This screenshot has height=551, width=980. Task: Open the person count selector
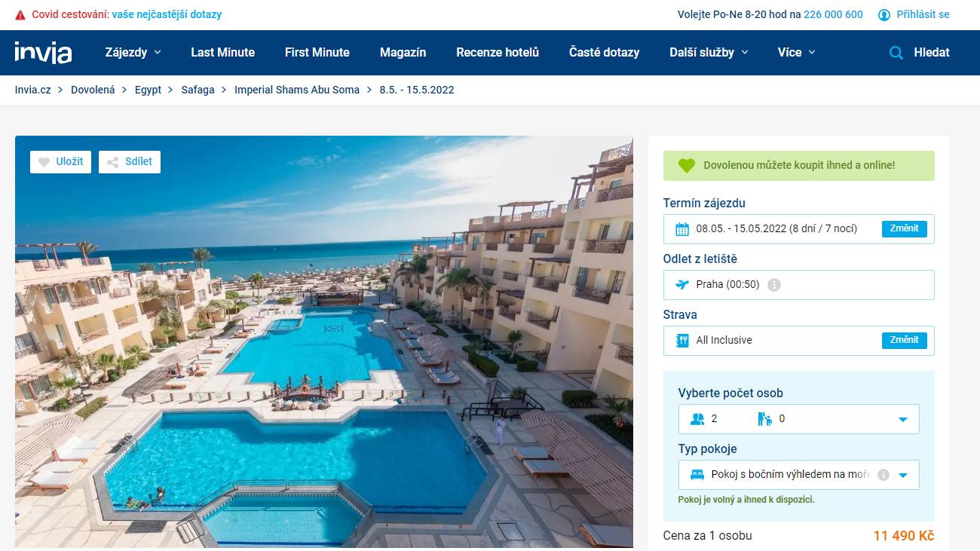pyautogui.click(x=799, y=419)
